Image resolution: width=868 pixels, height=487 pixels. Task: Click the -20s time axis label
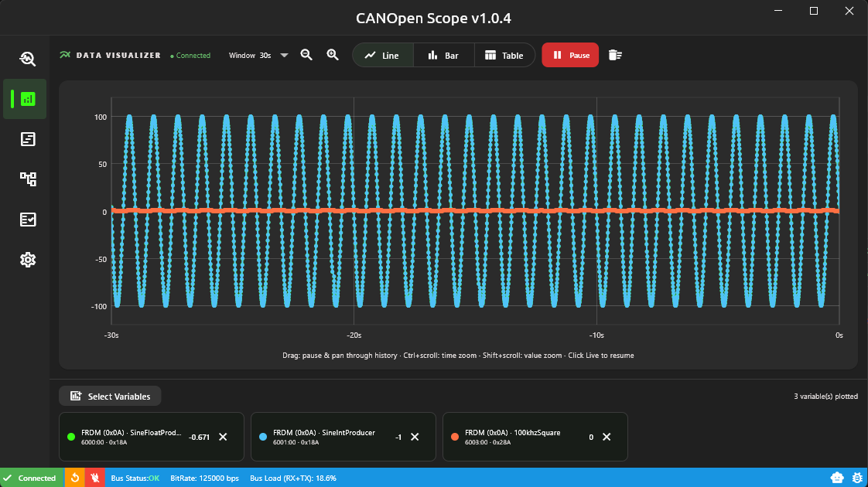point(354,335)
